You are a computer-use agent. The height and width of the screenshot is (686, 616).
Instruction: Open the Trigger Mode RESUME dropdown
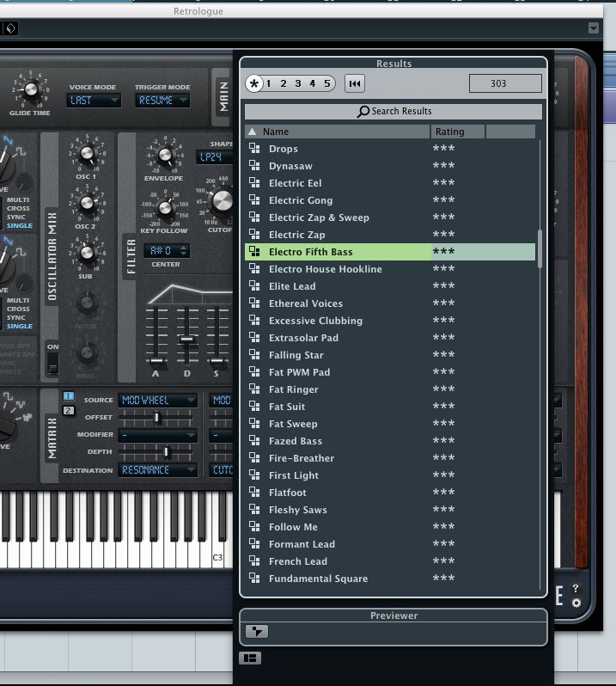coord(162,101)
